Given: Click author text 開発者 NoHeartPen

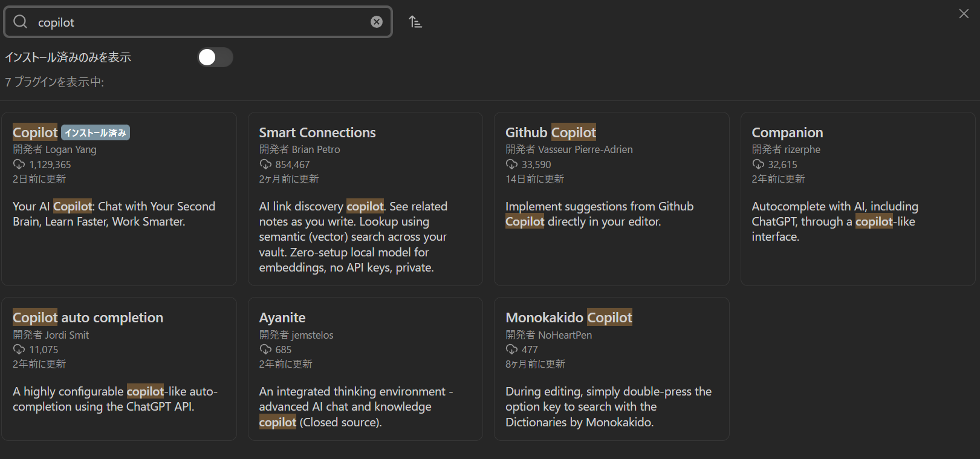Looking at the screenshot, I should [x=548, y=335].
